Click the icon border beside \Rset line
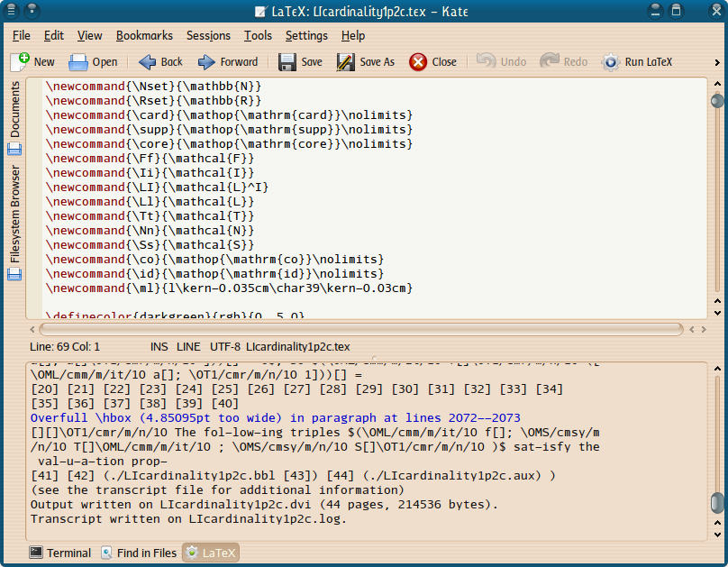 coord(34,101)
